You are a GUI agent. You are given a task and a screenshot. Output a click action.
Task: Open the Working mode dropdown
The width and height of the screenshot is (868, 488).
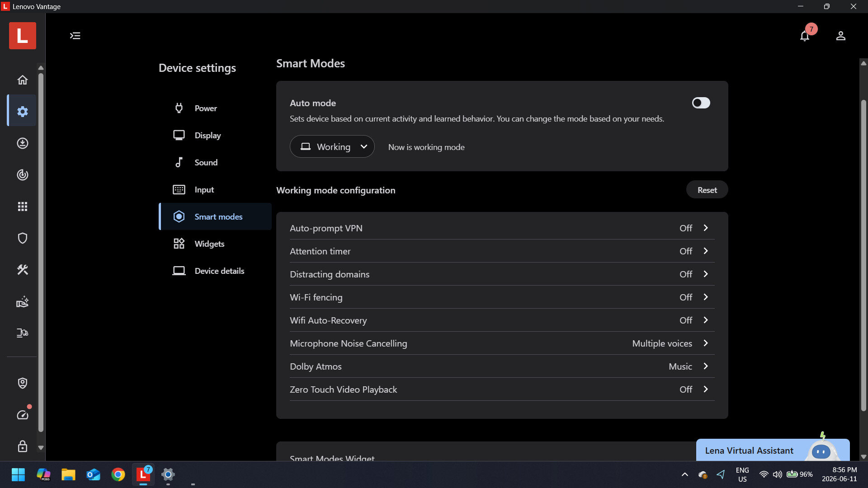pyautogui.click(x=332, y=146)
